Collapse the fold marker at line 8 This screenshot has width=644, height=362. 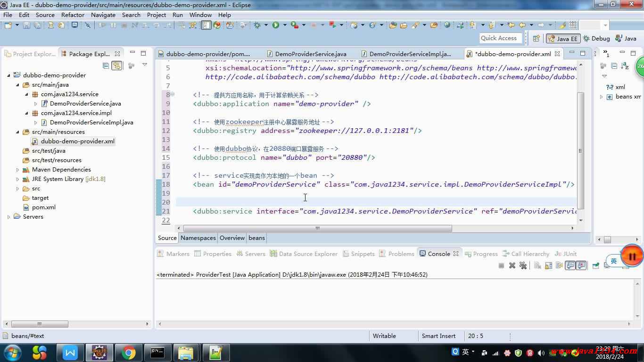(173, 94)
